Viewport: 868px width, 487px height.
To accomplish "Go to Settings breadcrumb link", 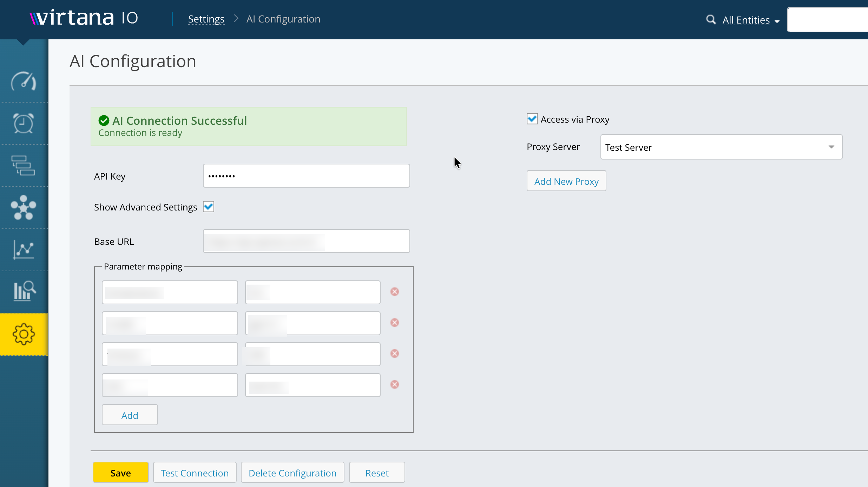I will click(x=206, y=19).
